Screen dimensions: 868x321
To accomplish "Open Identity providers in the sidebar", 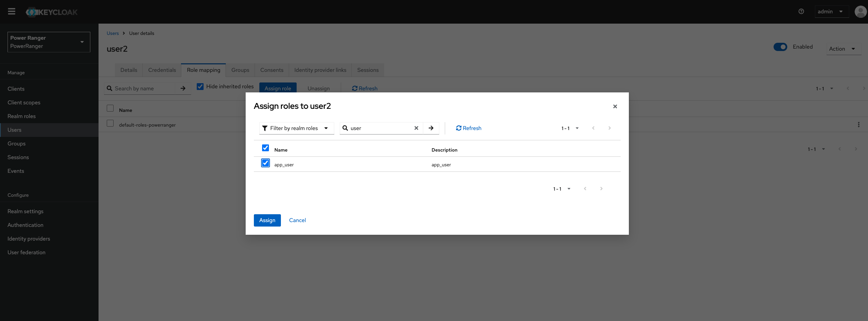I will [x=49, y=239].
